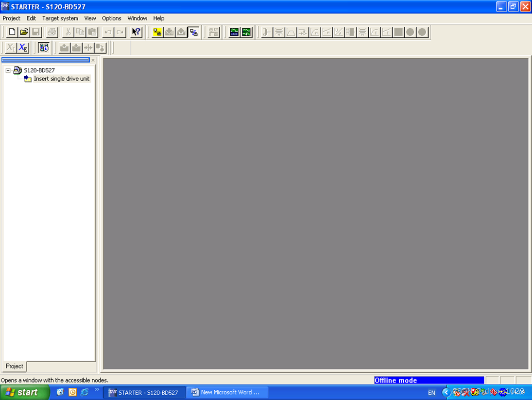Click the blue X-E expert list icon

coord(23,48)
